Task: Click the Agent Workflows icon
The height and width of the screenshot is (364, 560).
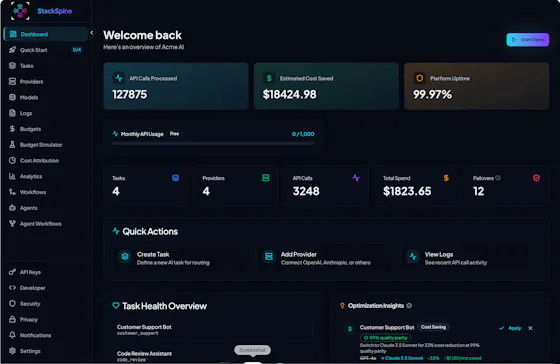Action: pyautogui.click(x=12, y=224)
